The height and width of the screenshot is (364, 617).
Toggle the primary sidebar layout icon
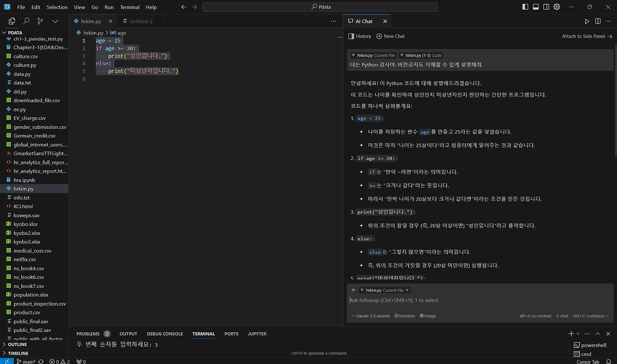click(525, 7)
